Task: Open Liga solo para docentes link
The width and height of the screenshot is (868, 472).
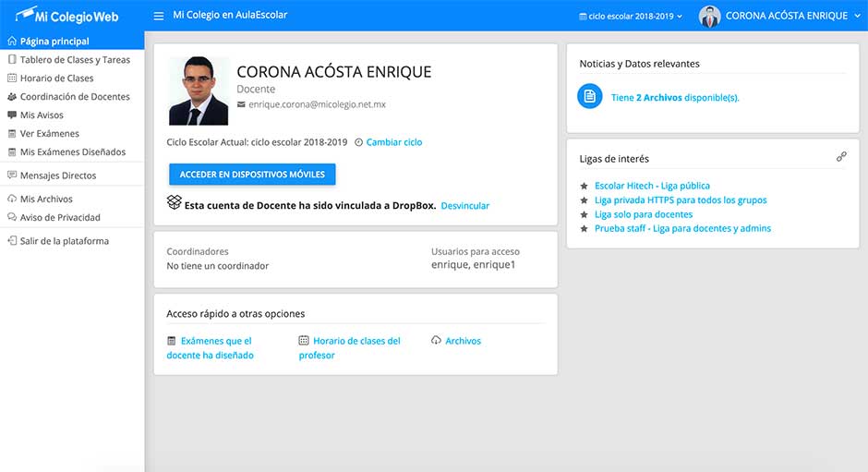Action: 644,214
